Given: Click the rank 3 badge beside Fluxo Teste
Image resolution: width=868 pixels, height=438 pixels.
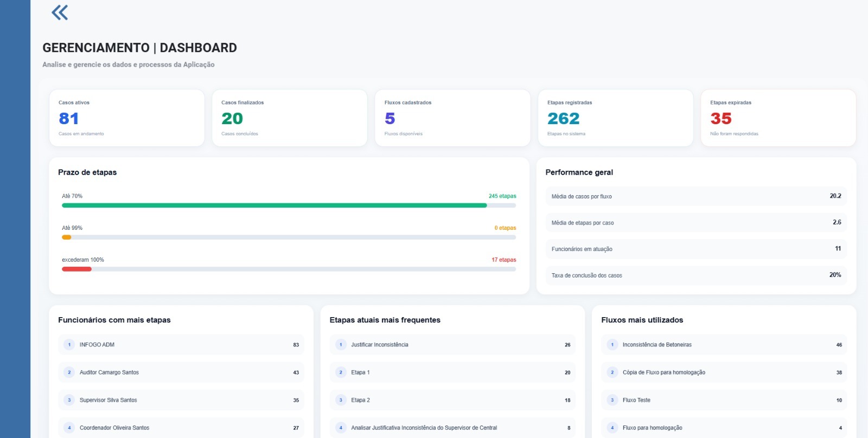Looking at the screenshot, I should 612,400.
